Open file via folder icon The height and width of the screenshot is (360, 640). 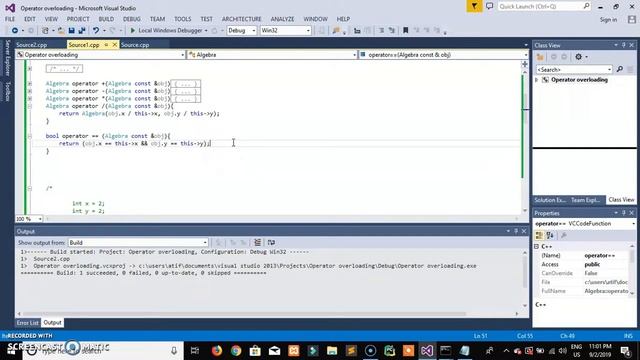[x=61, y=30]
